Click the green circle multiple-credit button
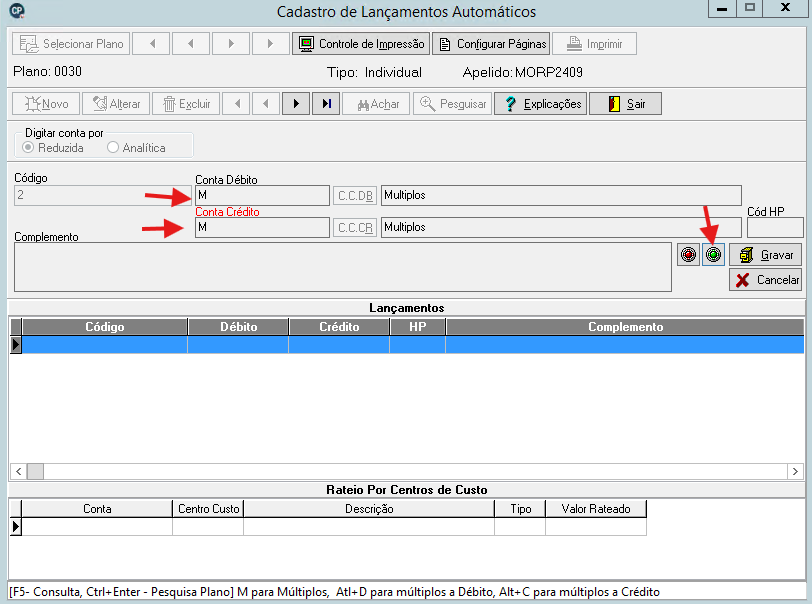 pyautogui.click(x=713, y=254)
